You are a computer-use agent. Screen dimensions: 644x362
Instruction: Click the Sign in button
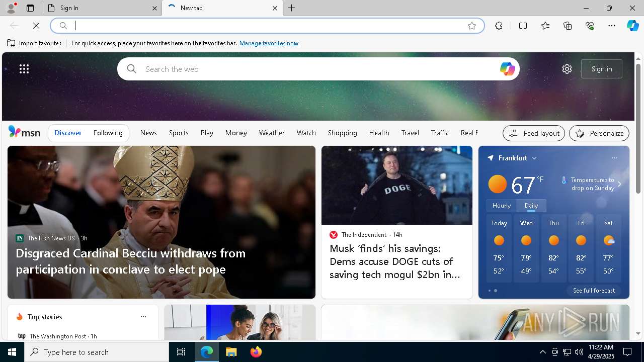click(602, 69)
